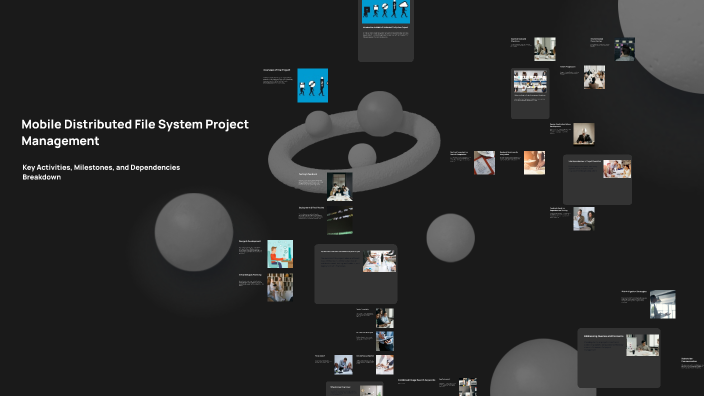Open the handshake photo of two people
This screenshot has height=396, width=704.
584,219
